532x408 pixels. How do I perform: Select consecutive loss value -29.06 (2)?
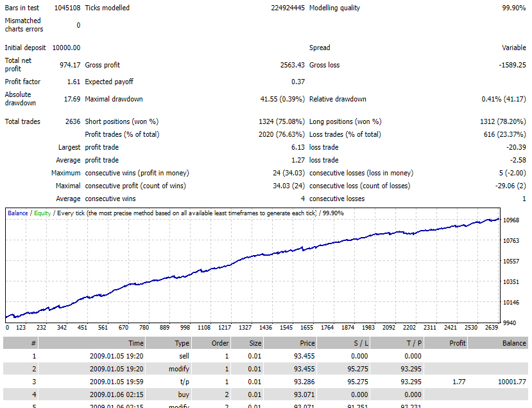(510, 186)
